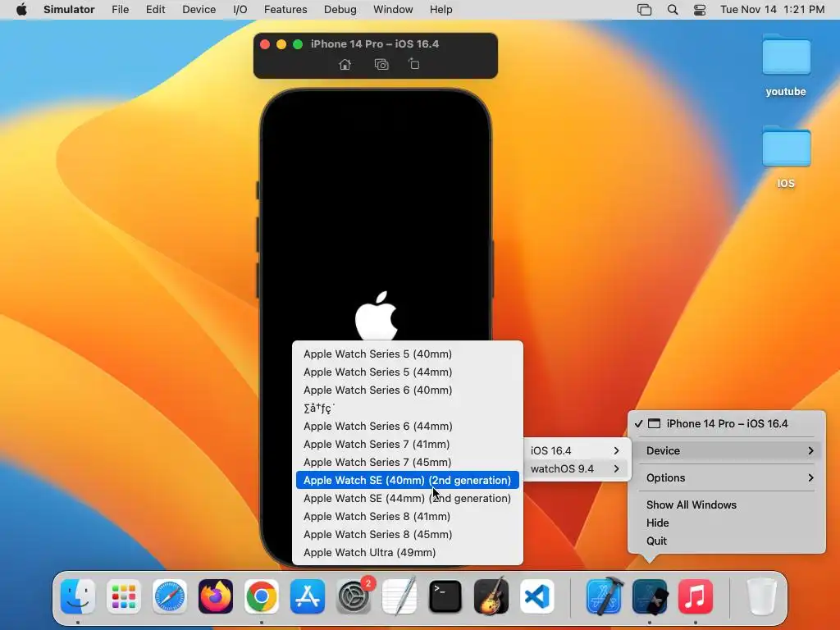The image size is (840, 630).
Task: Rotate device using the rotate icon
Action: (x=414, y=64)
